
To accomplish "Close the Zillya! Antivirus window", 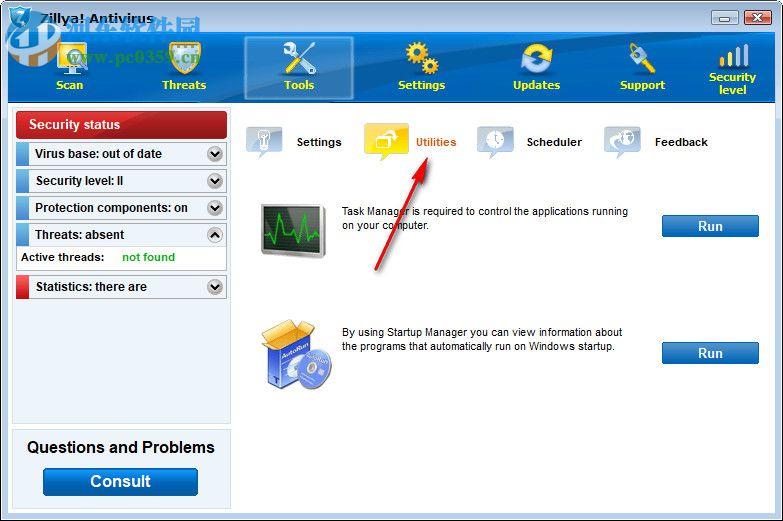I will pos(758,18).
